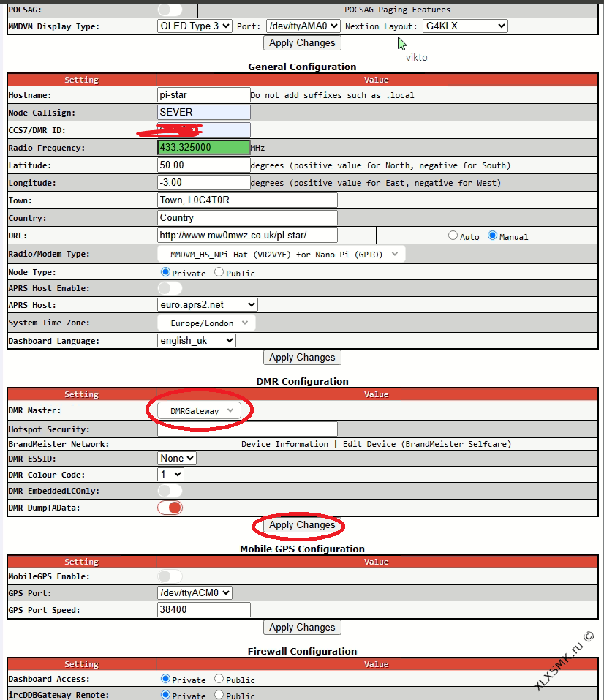Open the Nextion Layout dropdown
The image size is (604, 700).
coord(465,26)
